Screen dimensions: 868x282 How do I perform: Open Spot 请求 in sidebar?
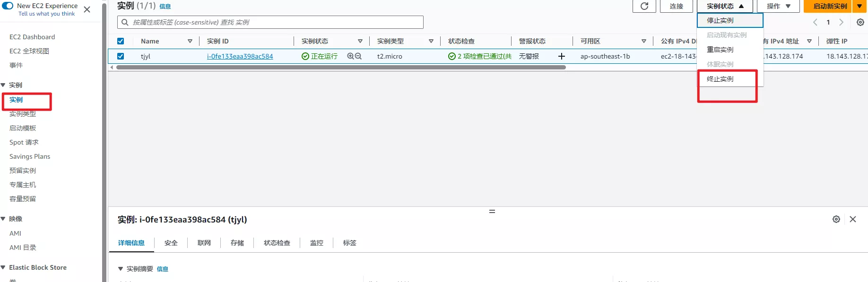click(24, 142)
